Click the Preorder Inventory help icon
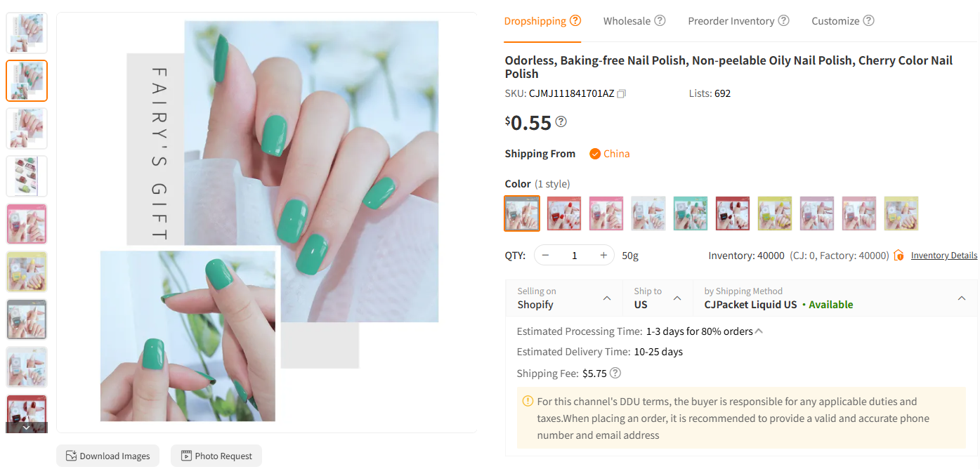The height and width of the screenshot is (469, 980). pyautogui.click(x=783, y=20)
